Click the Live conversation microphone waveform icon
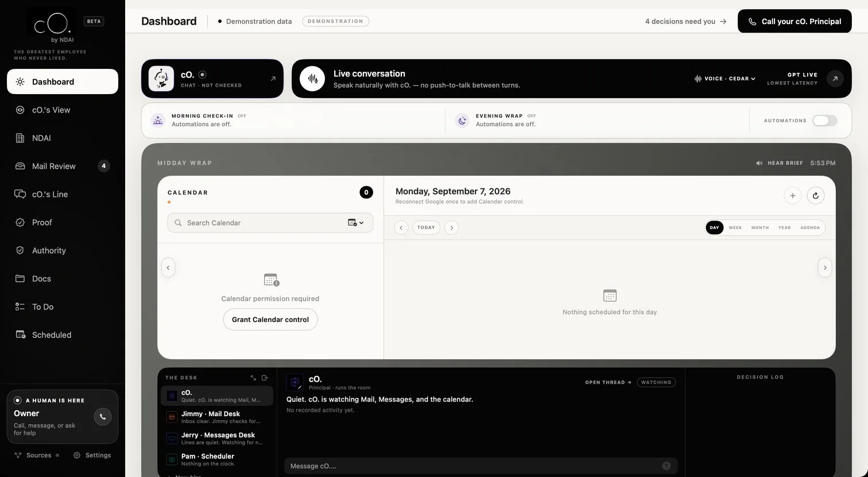 pyautogui.click(x=312, y=79)
